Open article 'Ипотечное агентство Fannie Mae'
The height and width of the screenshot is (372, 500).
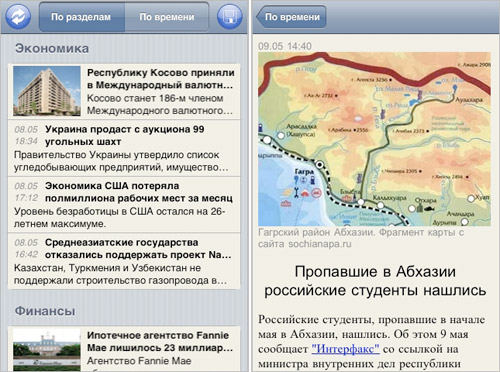click(124, 349)
